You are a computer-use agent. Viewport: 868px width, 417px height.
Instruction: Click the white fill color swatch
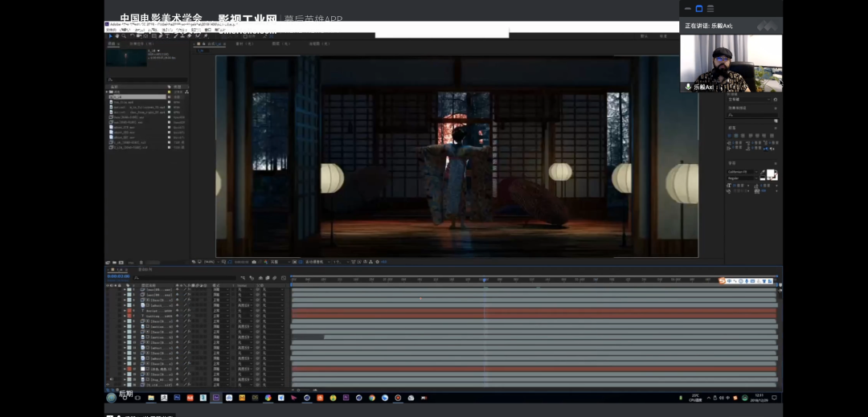tap(772, 174)
